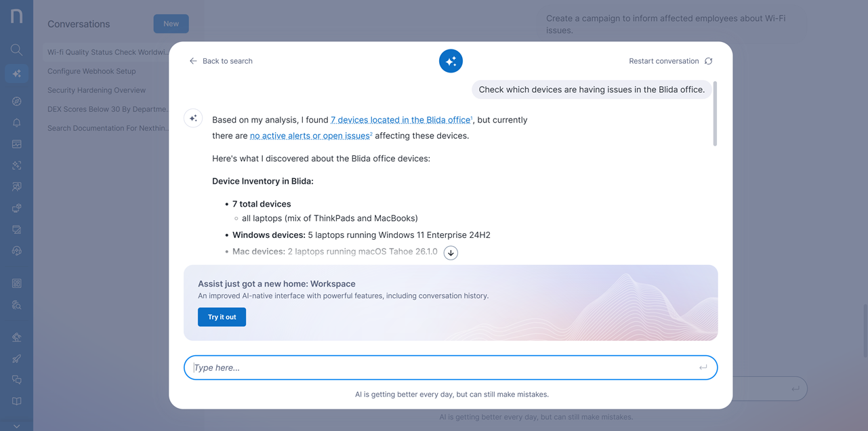The width and height of the screenshot is (868, 431).
Task: Click the New conversation button
Action: pos(171,24)
